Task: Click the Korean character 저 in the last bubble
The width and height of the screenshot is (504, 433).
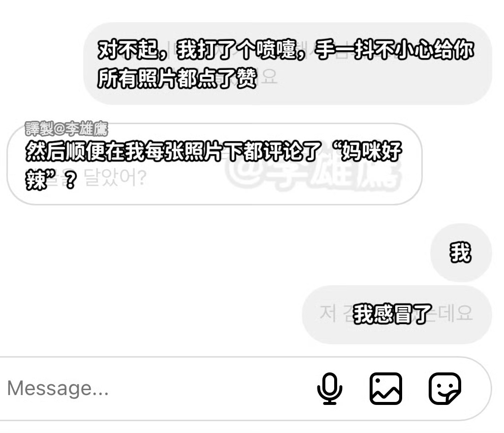Action: [328, 313]
